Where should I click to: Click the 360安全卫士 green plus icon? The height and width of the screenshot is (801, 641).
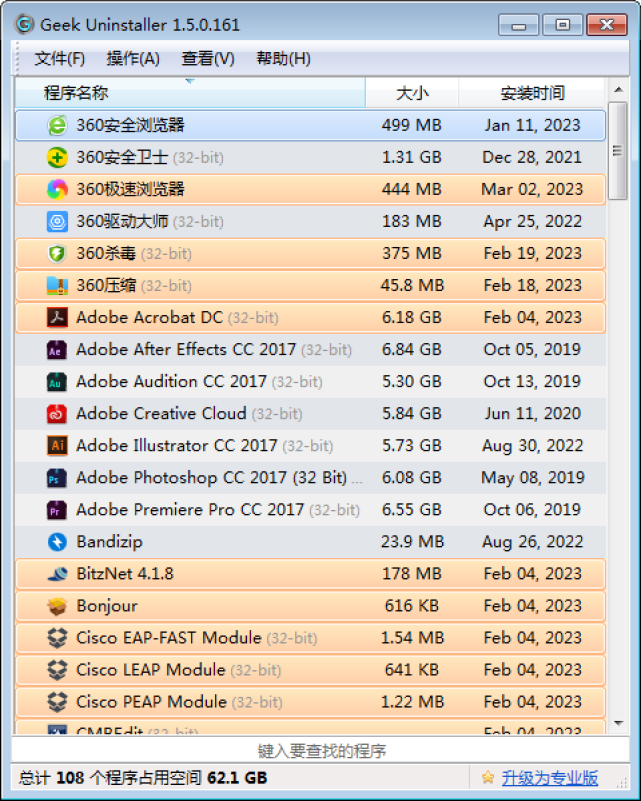click(x=57, y=157)
